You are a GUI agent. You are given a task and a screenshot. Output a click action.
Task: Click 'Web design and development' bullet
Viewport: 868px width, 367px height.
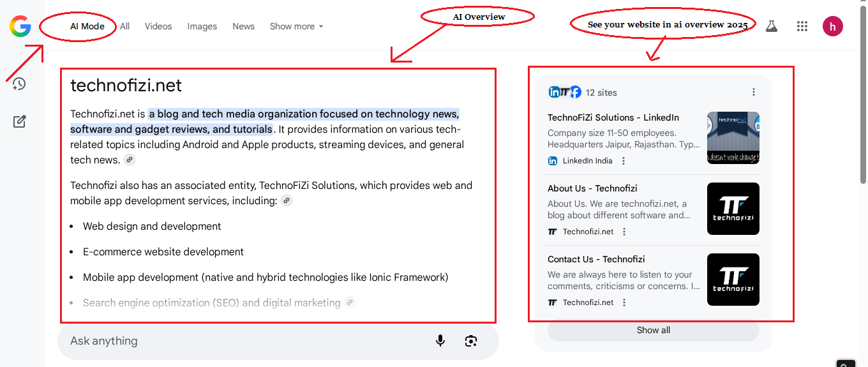(152, 226)
